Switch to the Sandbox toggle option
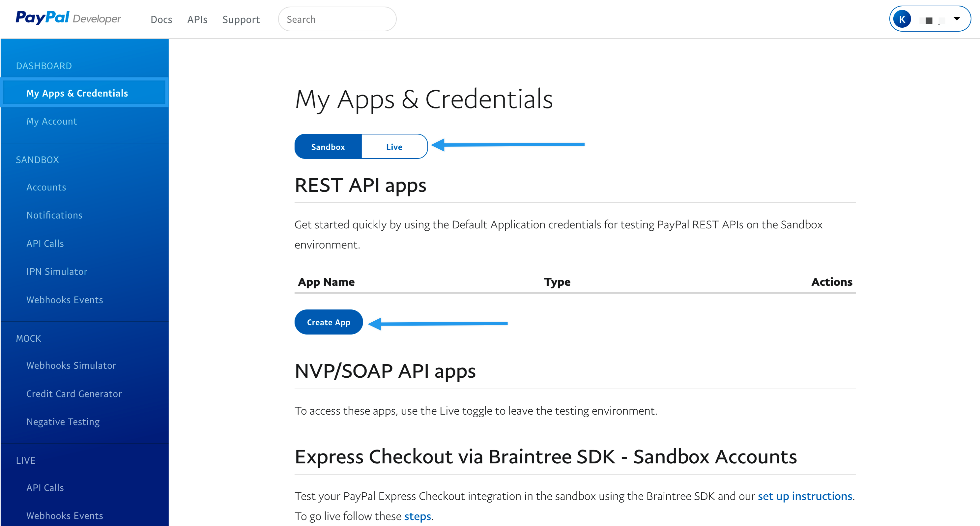Screen dimensions: 980x526 pos(328,147)
